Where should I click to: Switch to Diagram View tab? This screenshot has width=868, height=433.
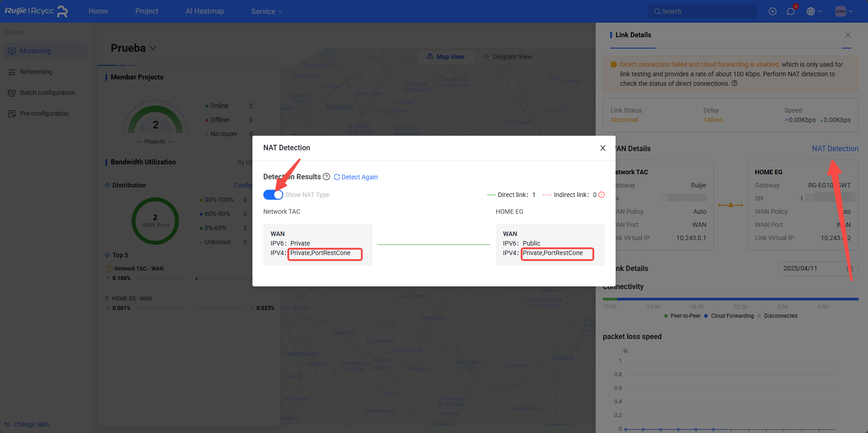coord(508,57)
